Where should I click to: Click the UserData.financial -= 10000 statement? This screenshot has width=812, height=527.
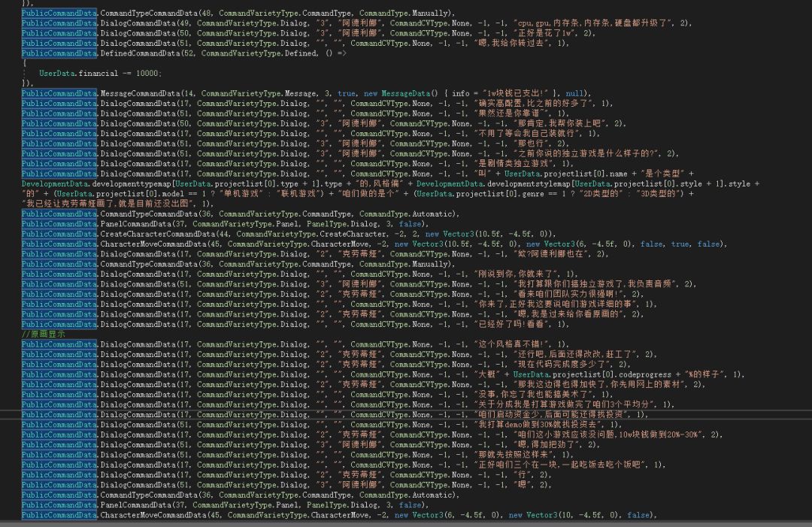coord(100,73)
